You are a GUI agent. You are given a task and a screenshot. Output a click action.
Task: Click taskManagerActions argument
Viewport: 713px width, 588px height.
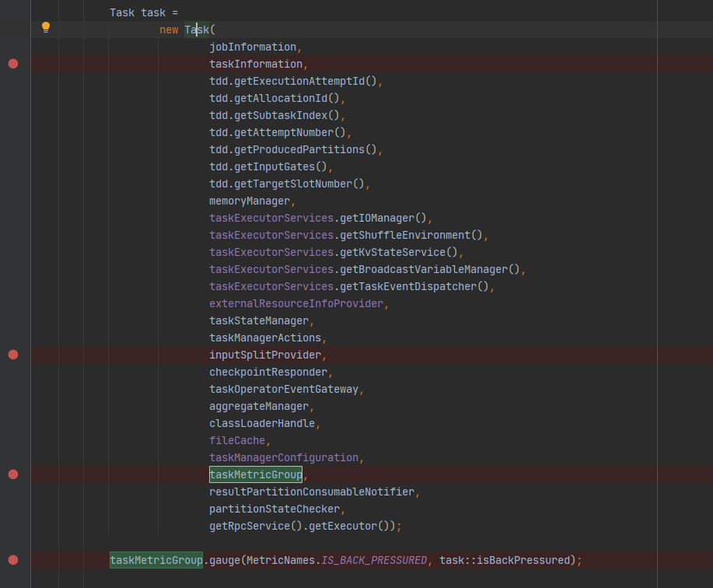(x=265, y=338)
